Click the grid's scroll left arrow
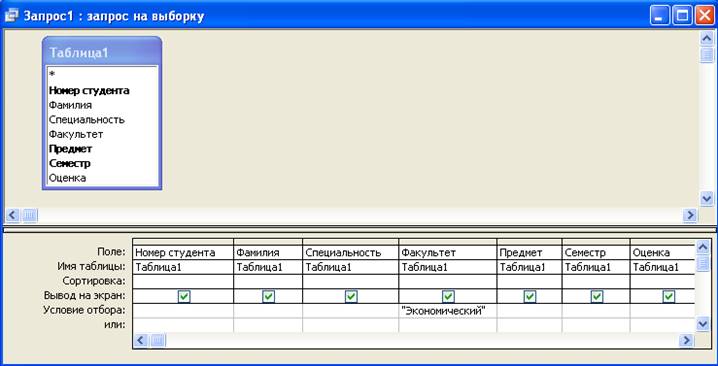The image size is (718, 366). 141,340
